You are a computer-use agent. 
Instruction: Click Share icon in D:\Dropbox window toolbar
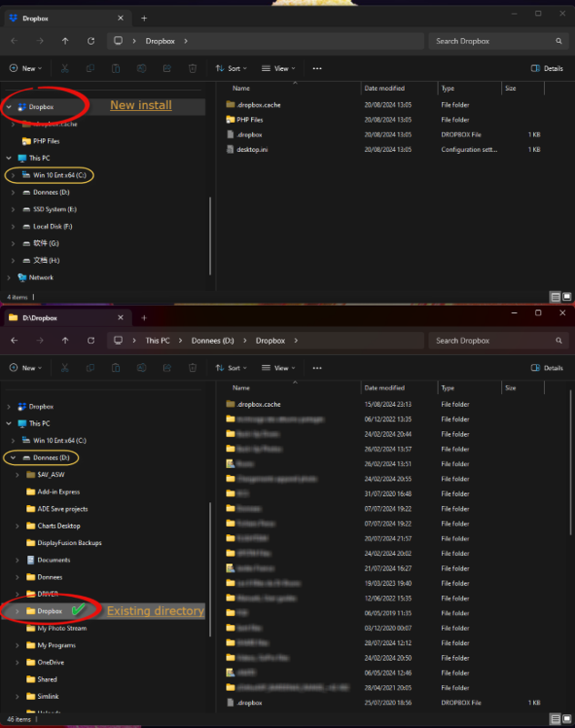coord(167,368)
